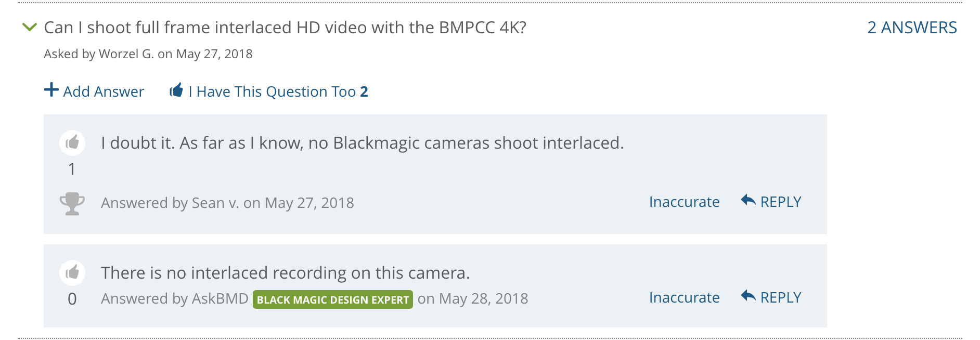Upvote Sean v.'s answer with thumbs-up icon

72,142
